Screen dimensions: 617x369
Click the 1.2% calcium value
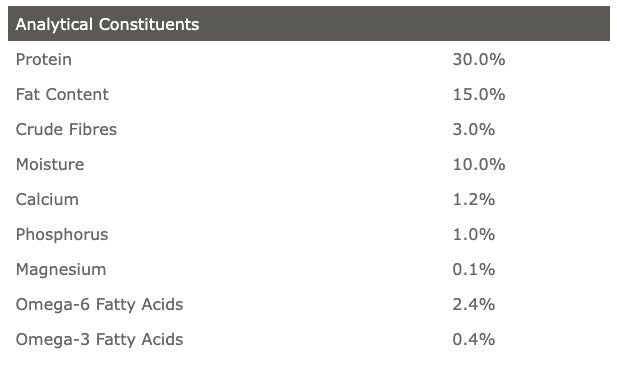(x=474, y=199)
